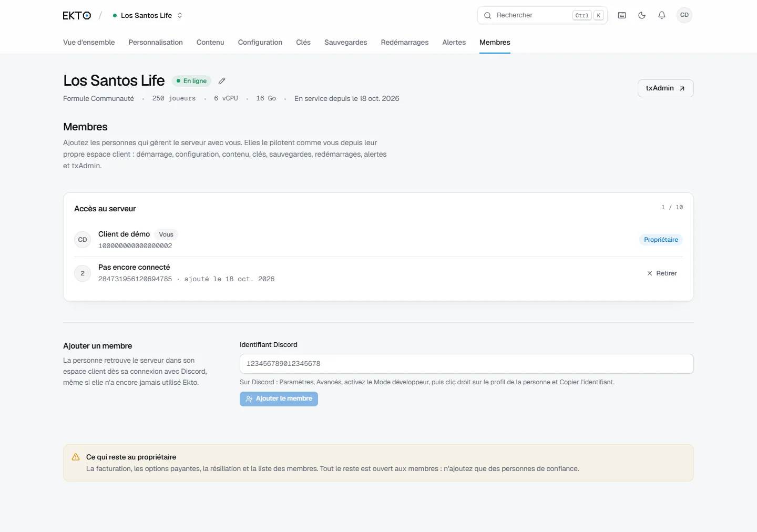Click the 16 Go memory value
This screenshot has width=757, height=532.
(x=266, y=99)
